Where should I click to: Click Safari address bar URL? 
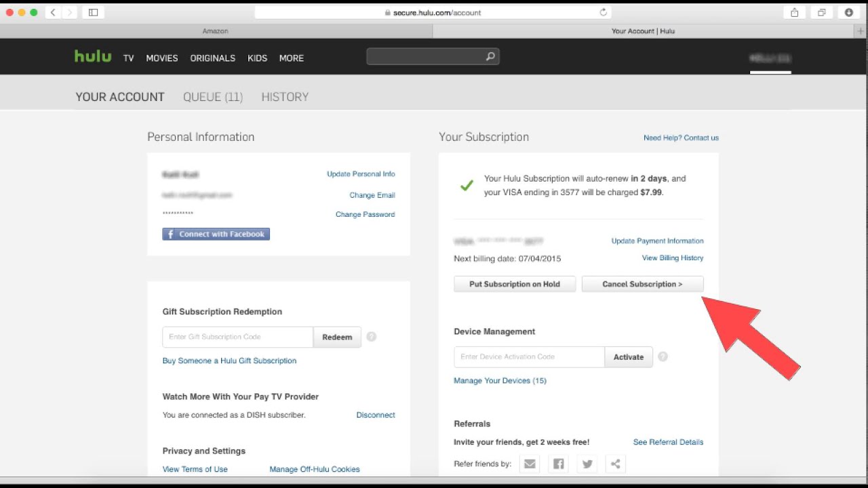click(433, 12)
